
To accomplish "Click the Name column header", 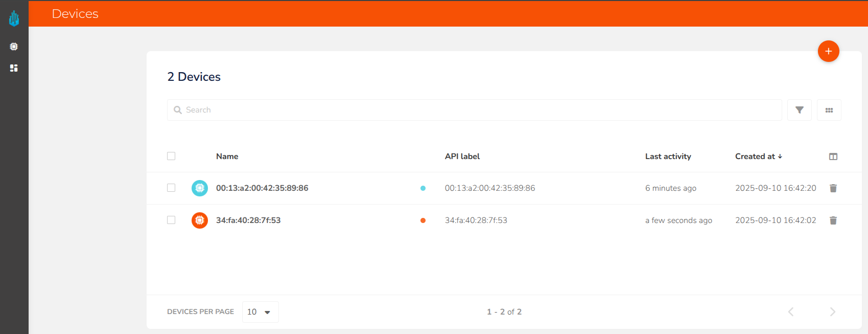I will (227, 157).
